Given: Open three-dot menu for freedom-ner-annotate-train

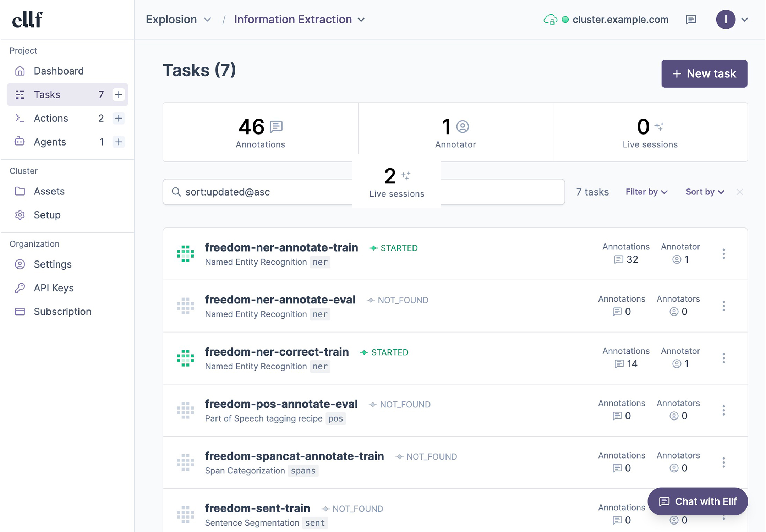Looking at the screenshot, I should (x=723, y=254).
